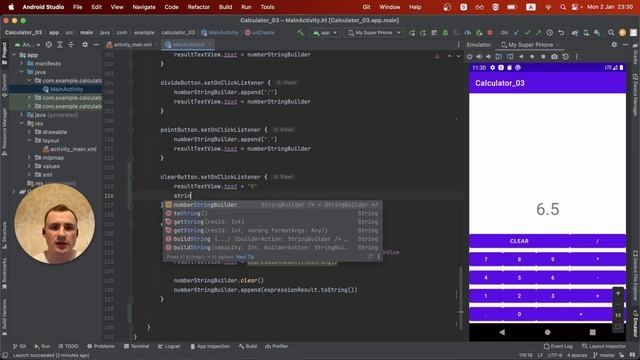Open the Logcat tool window

pos(169,346)
